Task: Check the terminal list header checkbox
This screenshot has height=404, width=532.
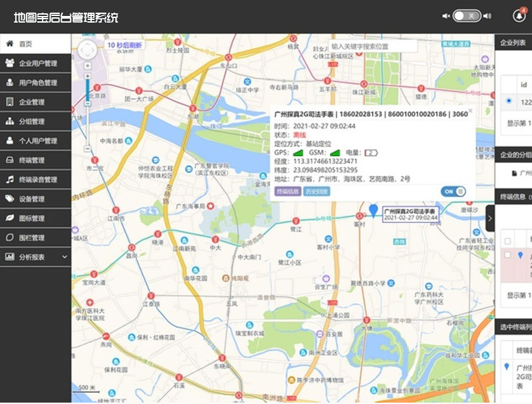Action: 507,242
